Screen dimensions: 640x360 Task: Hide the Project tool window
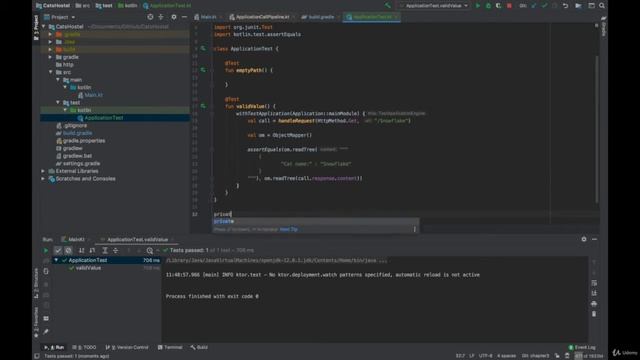tap(184, 17)
